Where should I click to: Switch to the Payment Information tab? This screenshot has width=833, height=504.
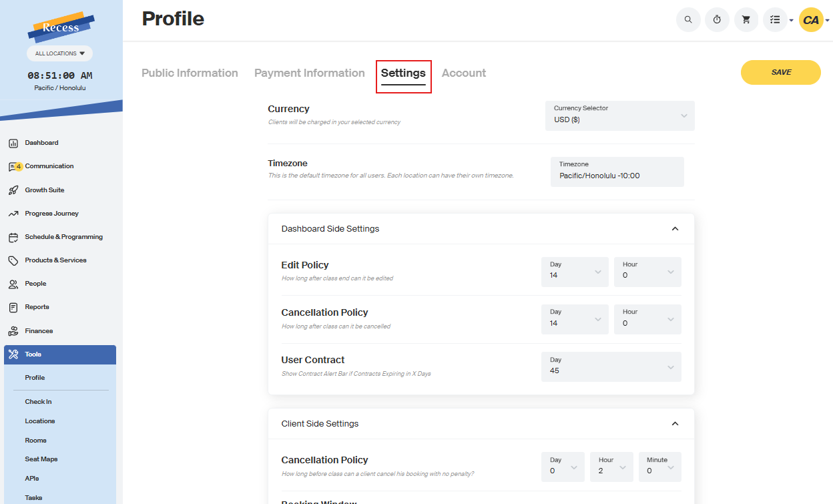[309, 73]
